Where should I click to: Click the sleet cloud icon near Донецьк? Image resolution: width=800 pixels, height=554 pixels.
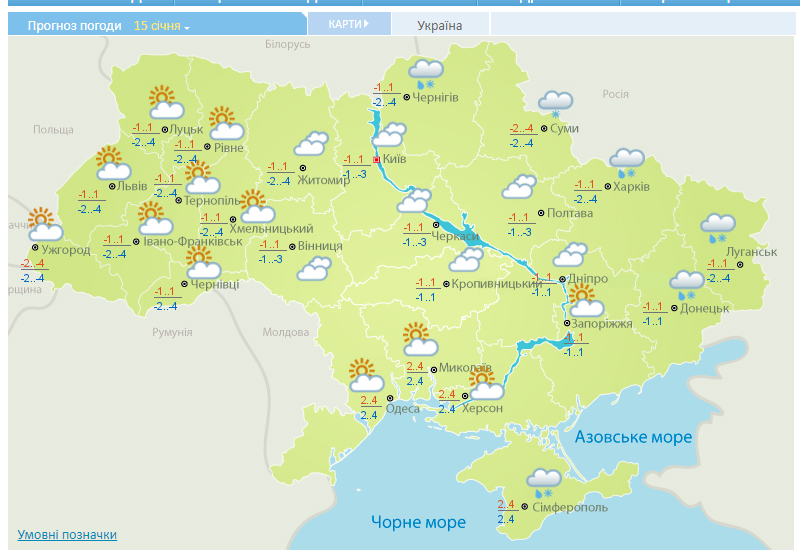[x=687, y=286]
